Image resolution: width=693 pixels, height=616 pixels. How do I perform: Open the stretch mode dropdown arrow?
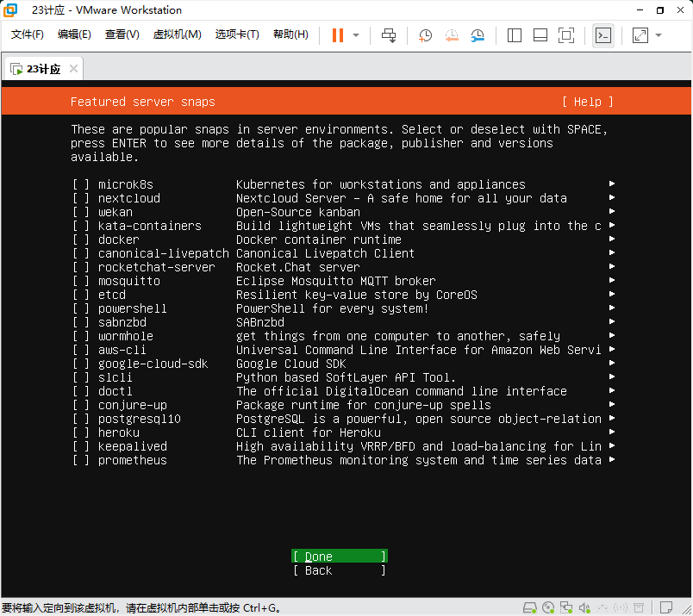658,35
